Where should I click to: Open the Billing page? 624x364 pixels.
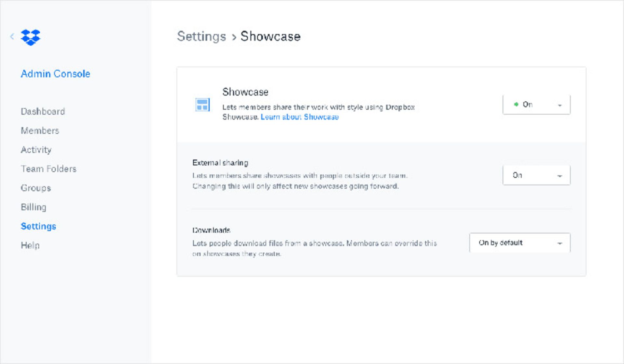[33, 207]
